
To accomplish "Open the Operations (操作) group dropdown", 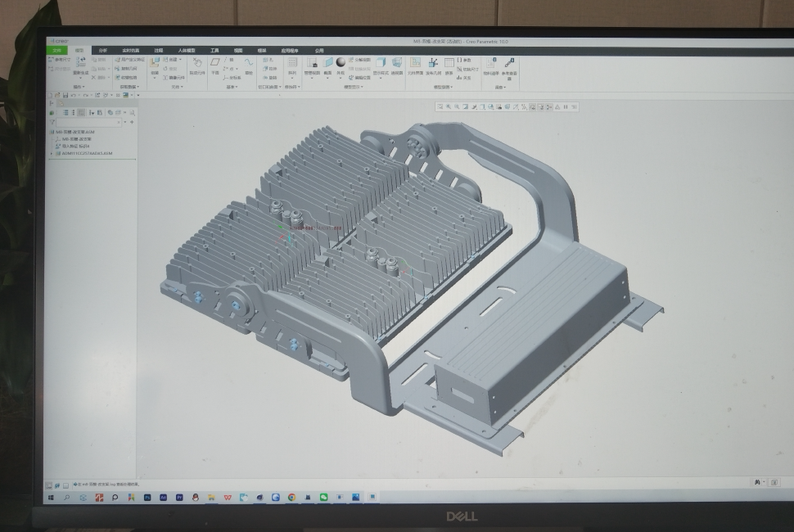I will (x=79, y=87).
